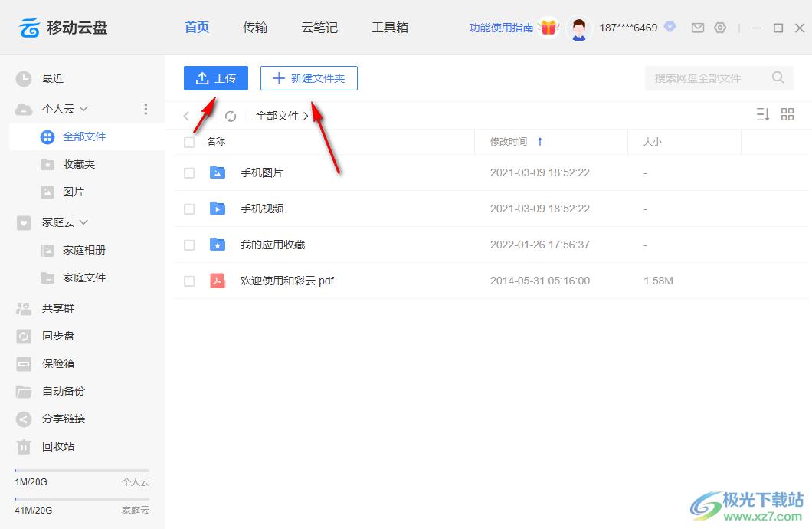
Task: Click the user avatar icon
Action: (579, 28)
